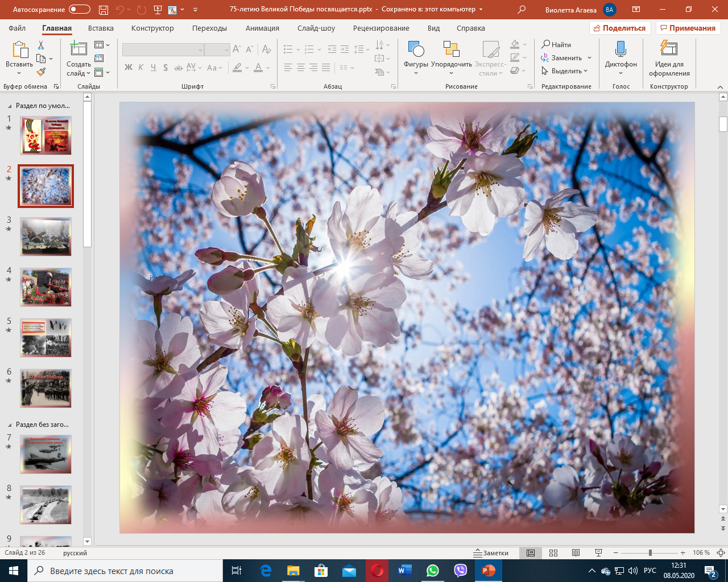Click the Save floppy disk icon
This screenshot has height=582, width=728.
tap(103, 10)
